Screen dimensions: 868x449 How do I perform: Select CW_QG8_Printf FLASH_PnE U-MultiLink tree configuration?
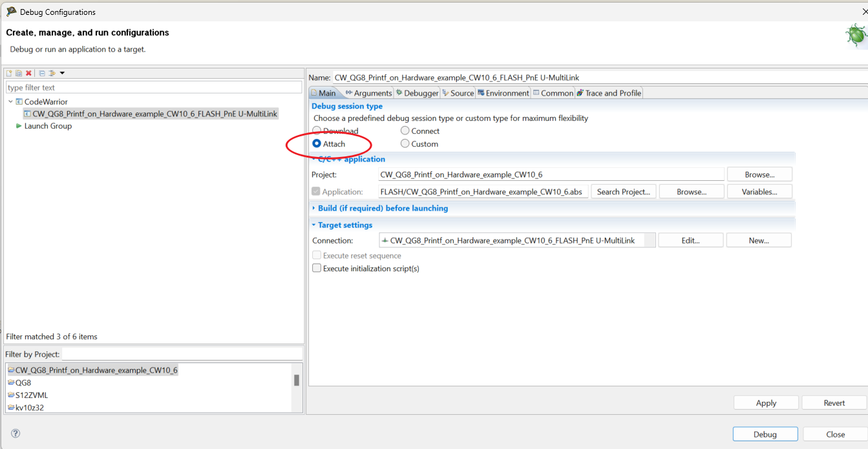point(151,114)
